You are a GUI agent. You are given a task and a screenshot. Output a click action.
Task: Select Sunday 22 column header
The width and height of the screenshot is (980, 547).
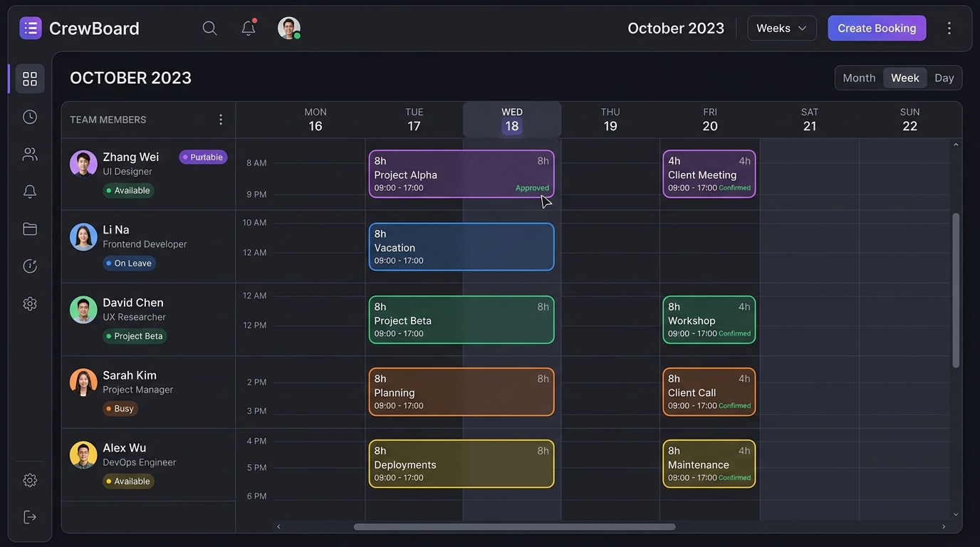pos(909,120)
